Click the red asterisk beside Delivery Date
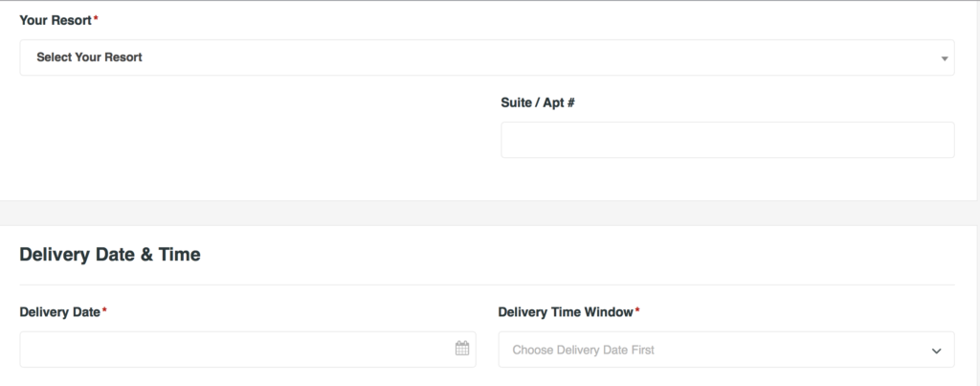 click(x=104, y=311)
